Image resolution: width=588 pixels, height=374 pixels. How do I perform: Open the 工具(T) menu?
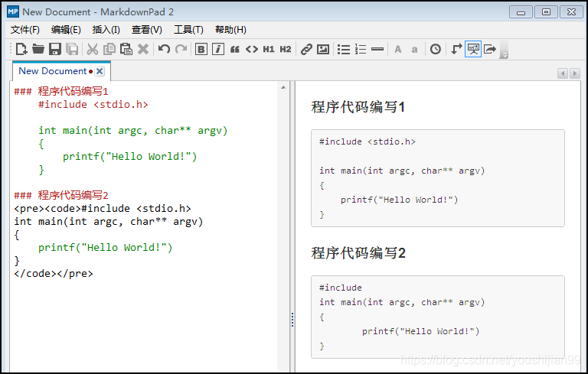(x=188, y=30)
